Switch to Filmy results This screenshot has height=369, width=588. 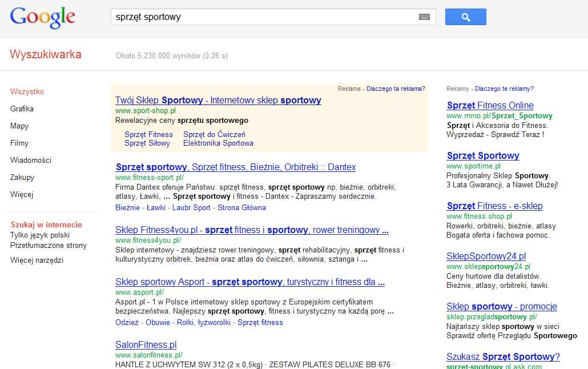tap(19, 143)
